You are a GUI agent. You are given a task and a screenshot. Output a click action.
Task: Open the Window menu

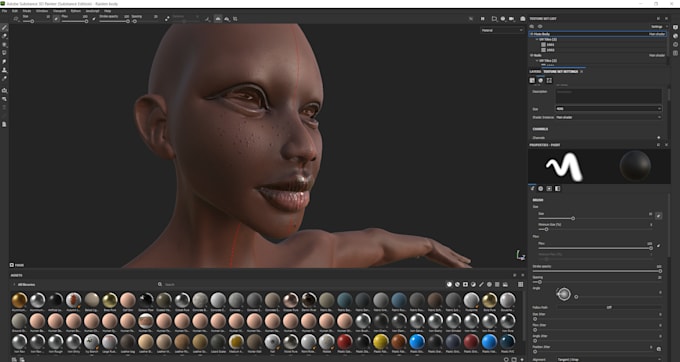click(x=42, y=11)
